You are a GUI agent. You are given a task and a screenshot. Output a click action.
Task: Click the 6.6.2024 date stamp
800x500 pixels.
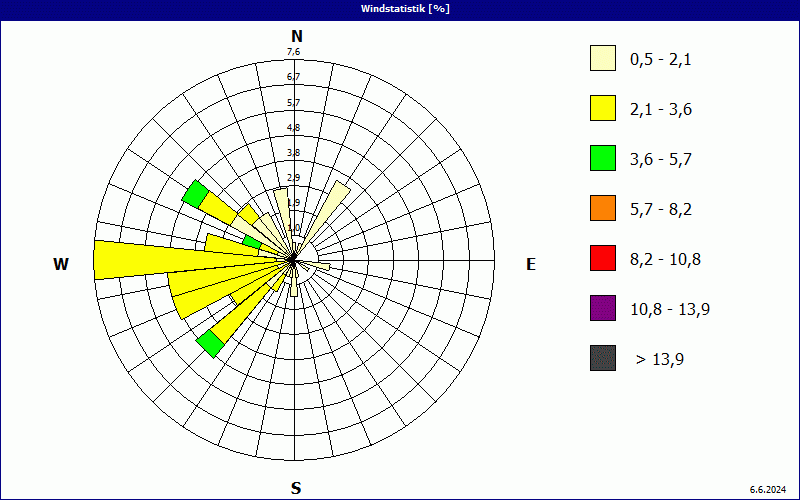768,490
